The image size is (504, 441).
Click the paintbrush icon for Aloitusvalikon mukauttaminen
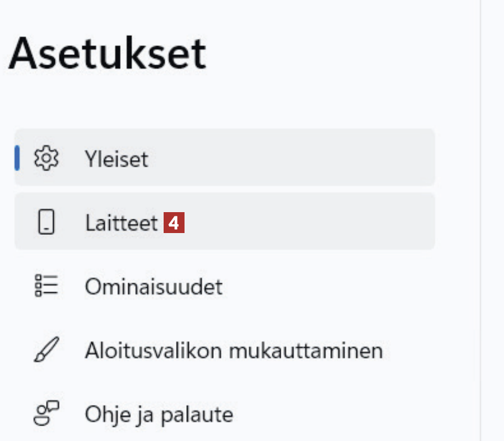pos(46,350)
